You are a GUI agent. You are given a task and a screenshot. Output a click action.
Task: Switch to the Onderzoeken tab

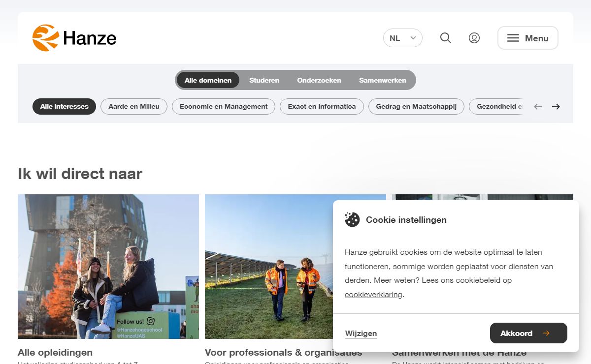[319, 80]
